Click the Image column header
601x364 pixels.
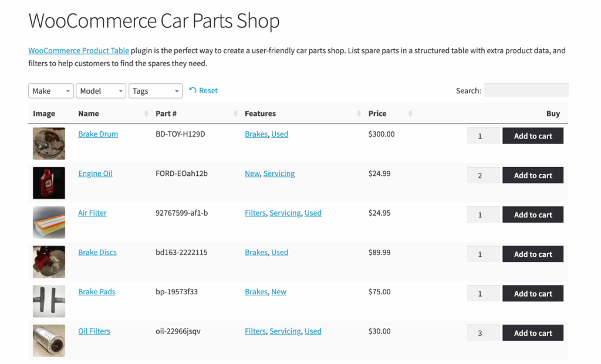(44, 113)
